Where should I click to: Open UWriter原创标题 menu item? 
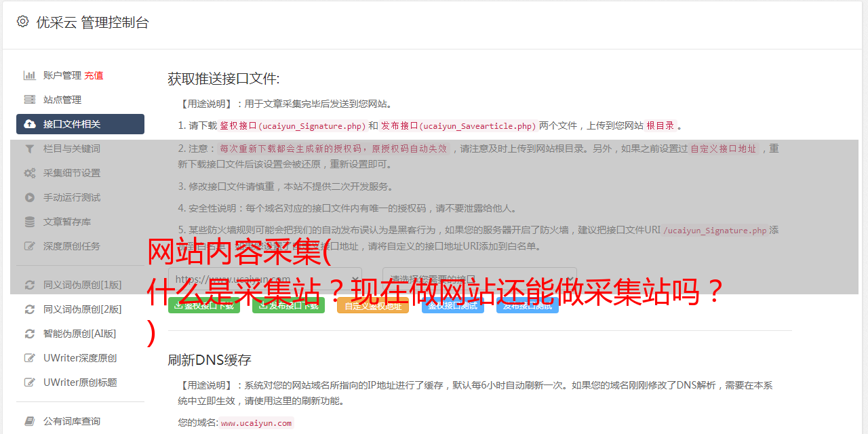(80, 382)
